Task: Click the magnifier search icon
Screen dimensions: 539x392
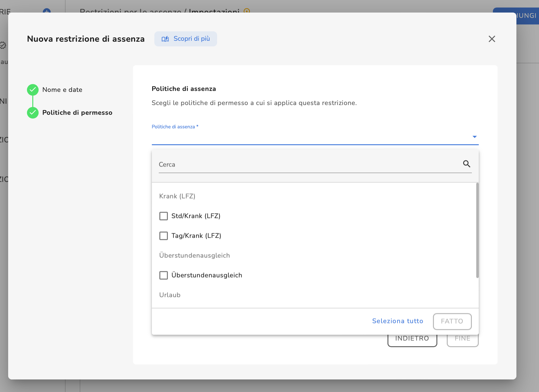Action: pyautogui.click(x=467, y=164)
